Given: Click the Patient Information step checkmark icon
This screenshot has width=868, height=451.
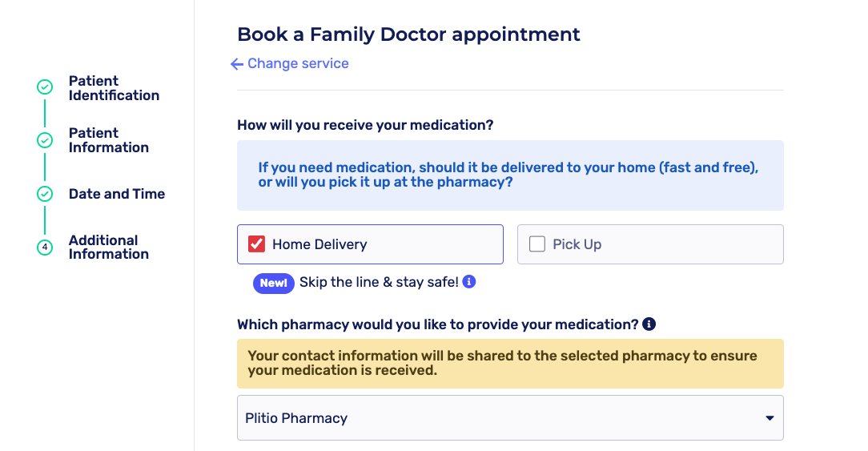Looking at the screenshot, I should click(45, 140).
